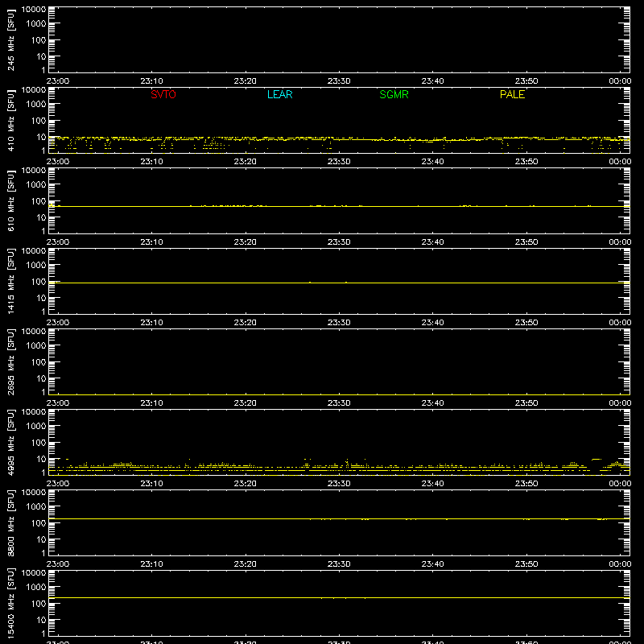Click 23:00 time label under 245 MHz panel

58,81
